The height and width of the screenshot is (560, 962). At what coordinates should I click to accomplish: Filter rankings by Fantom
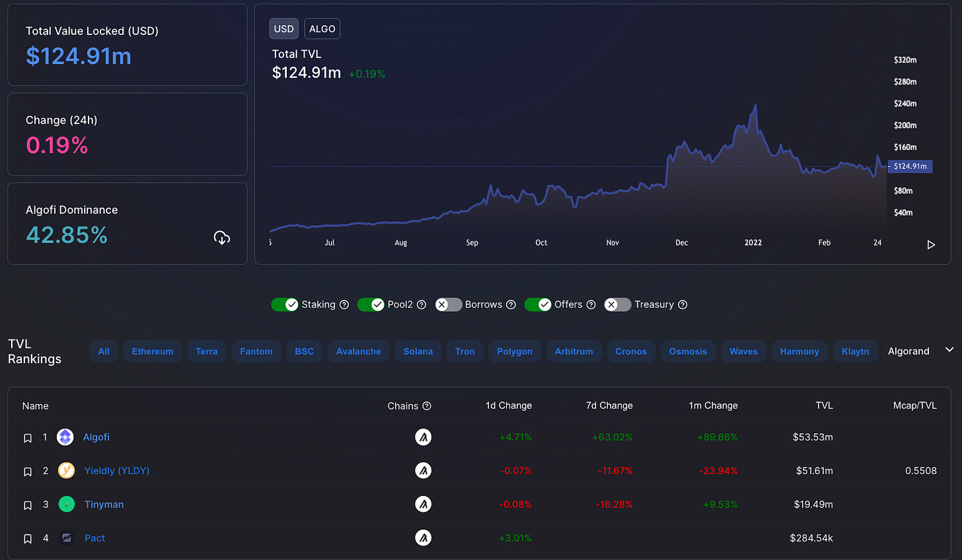click(x=256, y=351)
